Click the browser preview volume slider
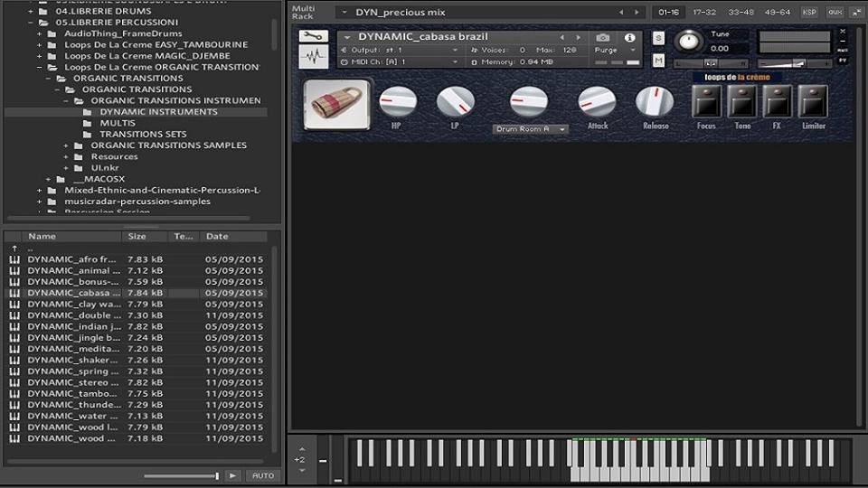The height and width of the screenshot is (488, 868). point(181,475)
